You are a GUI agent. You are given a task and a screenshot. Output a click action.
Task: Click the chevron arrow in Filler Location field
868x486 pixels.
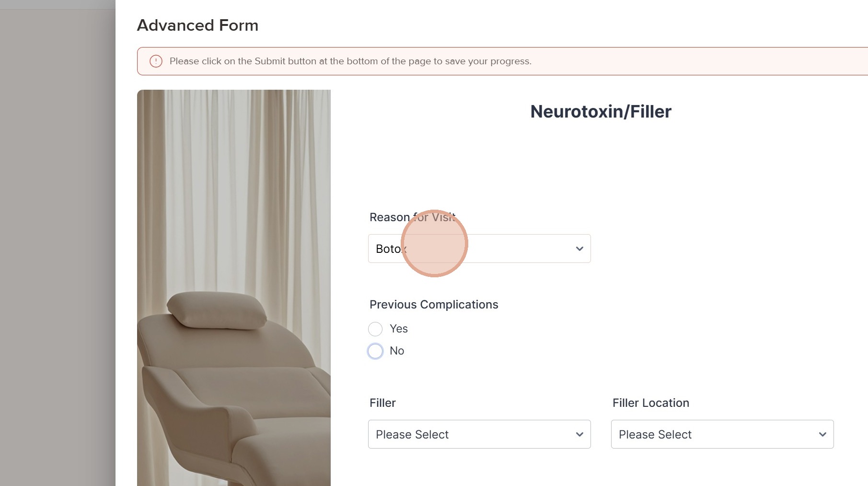[822, 435]
